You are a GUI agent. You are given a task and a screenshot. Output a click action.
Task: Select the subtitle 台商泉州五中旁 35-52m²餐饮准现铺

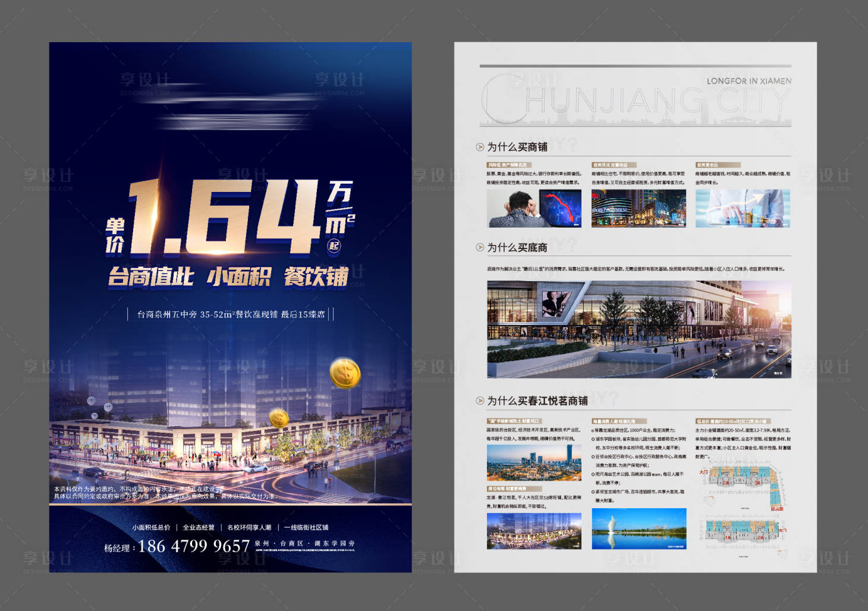point(207,314)
